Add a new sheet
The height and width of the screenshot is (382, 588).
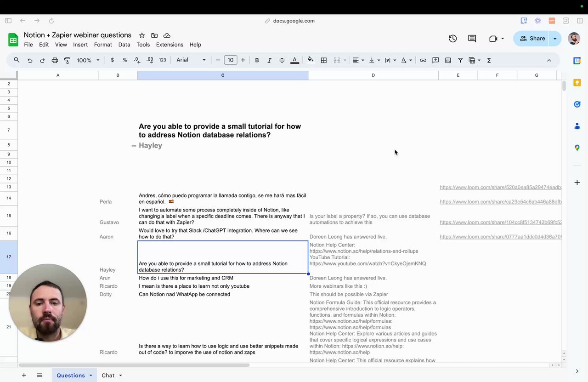coord(24,376)
